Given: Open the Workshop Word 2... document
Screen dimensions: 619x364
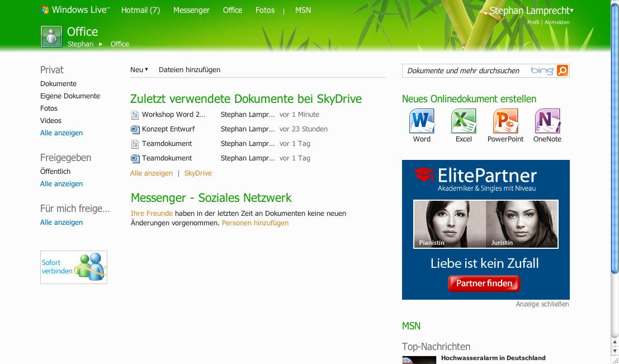Looking at the screenshot, I should click(x=174, y=115).
